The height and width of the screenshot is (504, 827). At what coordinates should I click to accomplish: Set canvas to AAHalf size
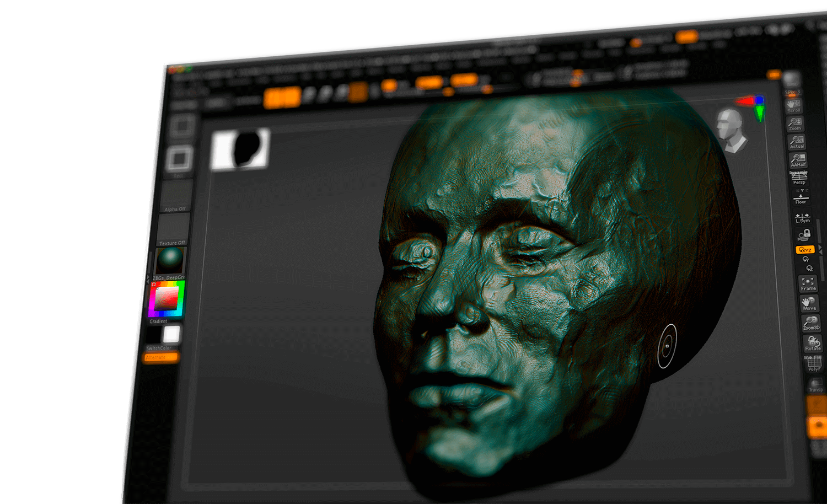pos(798,160)
